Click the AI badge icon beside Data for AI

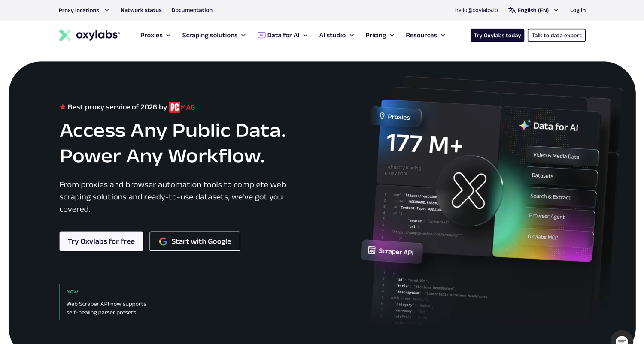pyautogui.click(x=261, y=35)
